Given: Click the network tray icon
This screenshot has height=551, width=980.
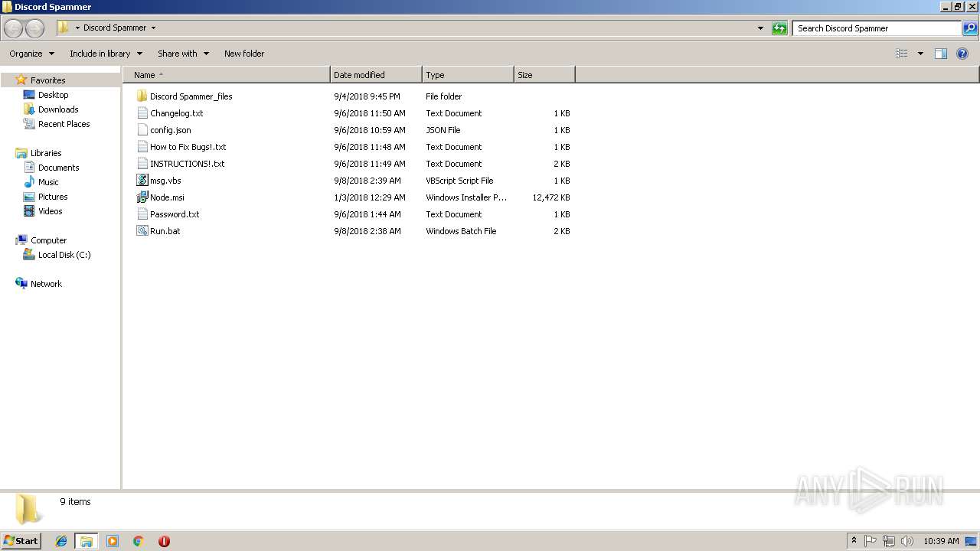Looking at the screenshot, I should [x=889, y=541].
